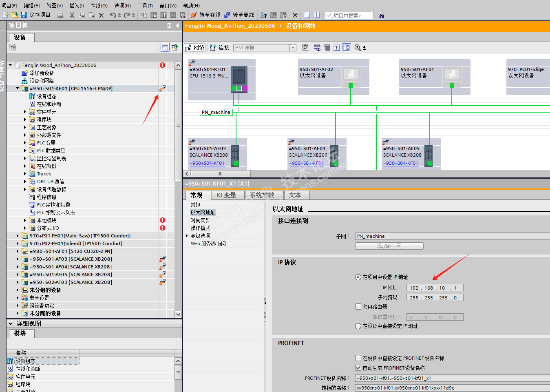Open the HMI 连接 dropdown
The height and width of the screenshot is (392, 550).
coord(293,48)
